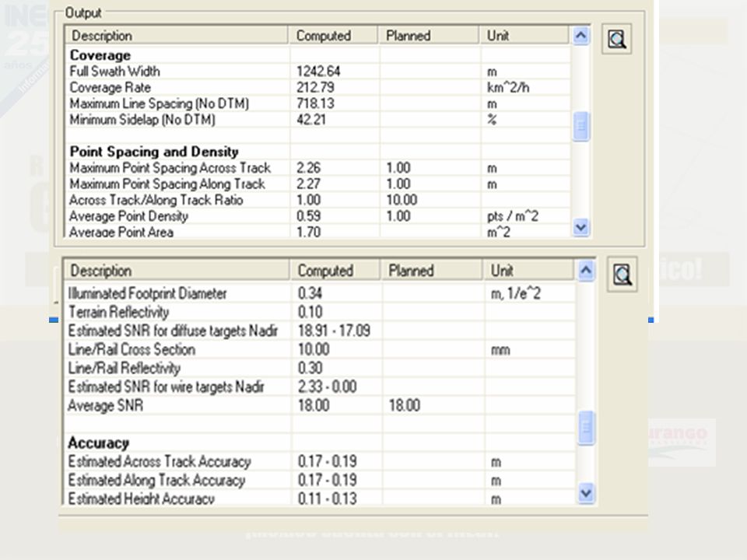Viewport: 747px width, 560px height.
Task: Select the Line/Rail Reflectivity label
Action: (124, 368)
